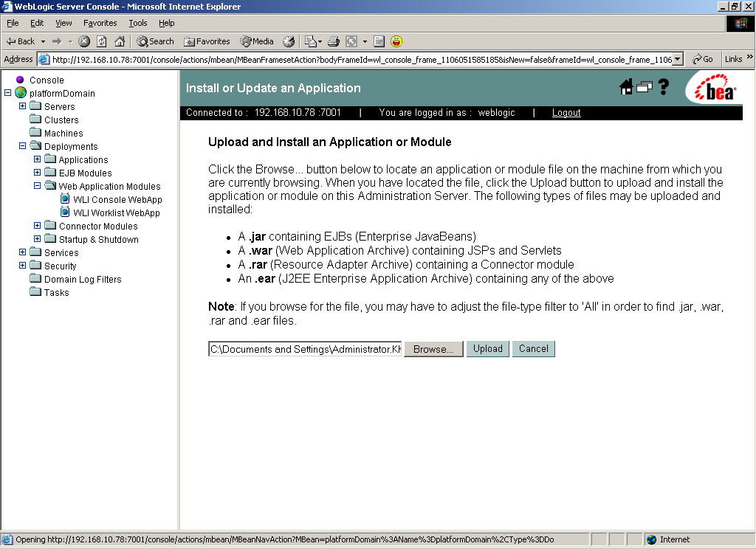Viewport: 756px width, 549px height.
Task: Open the View menu
Action: tap(63, 23)
